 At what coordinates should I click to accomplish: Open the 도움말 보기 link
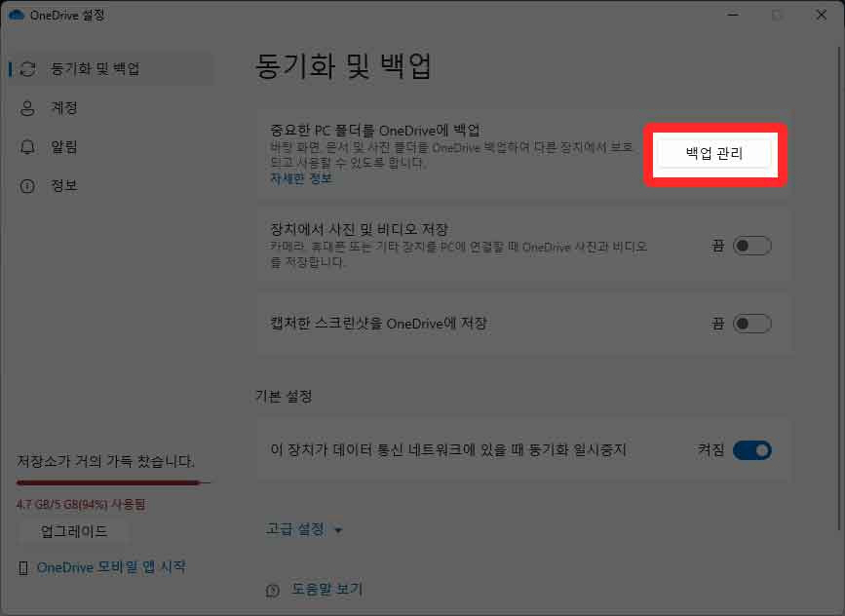326,589
